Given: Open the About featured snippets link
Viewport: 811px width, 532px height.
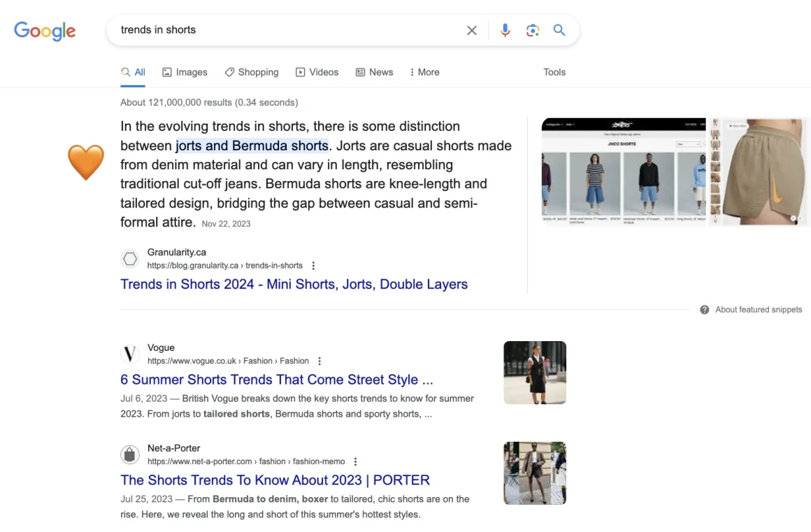Looking at the screenshot, I should pos(759,310).
